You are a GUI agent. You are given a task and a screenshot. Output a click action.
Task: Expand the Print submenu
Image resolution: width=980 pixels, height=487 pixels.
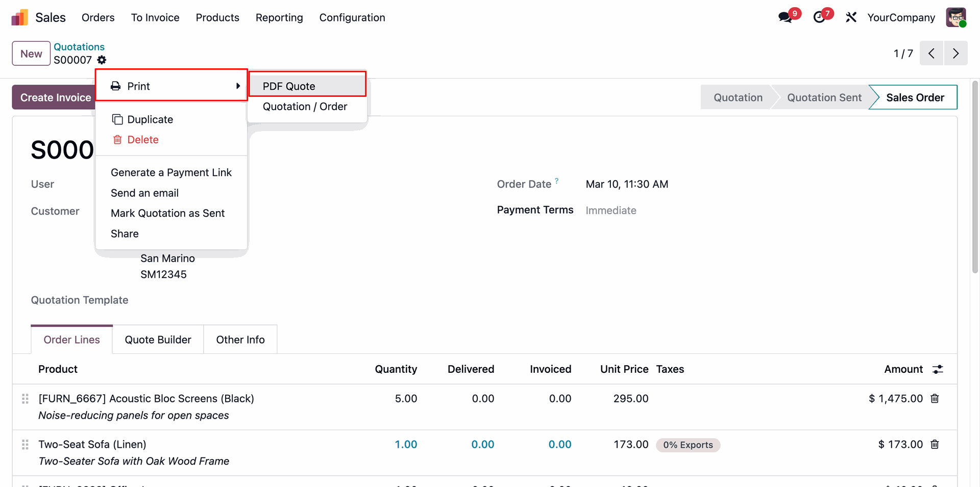[x=171, y=86]
